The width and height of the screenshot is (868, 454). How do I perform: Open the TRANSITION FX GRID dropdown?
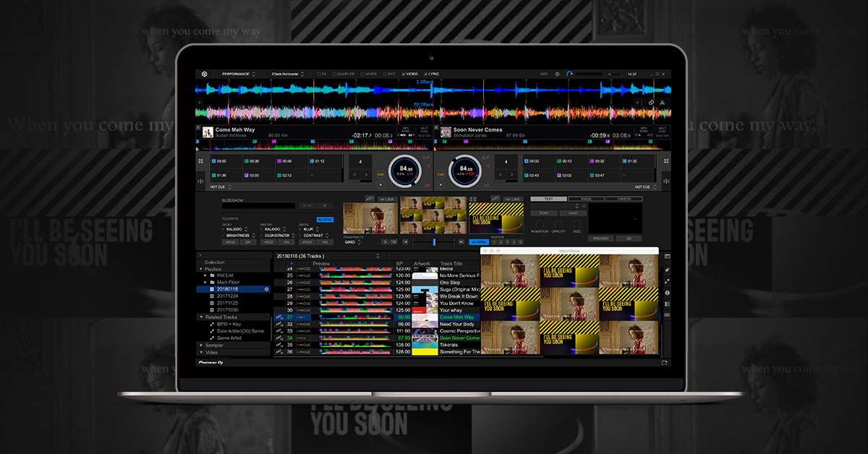click(352, 242)
